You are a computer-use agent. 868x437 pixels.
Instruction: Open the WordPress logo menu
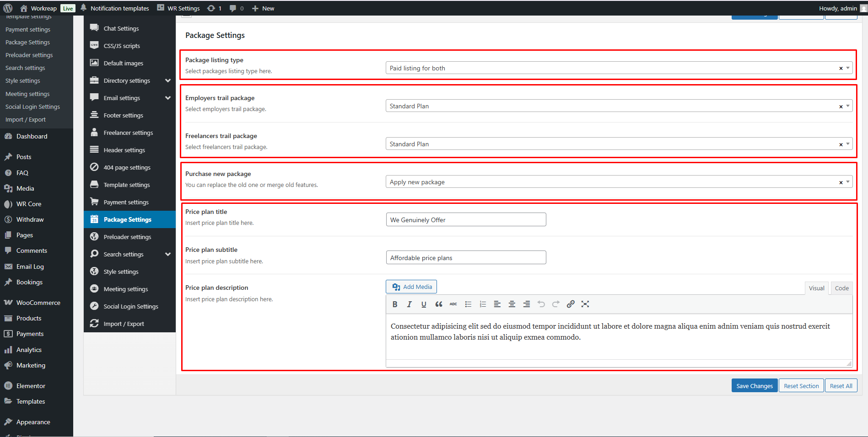(x=8, y=8)
